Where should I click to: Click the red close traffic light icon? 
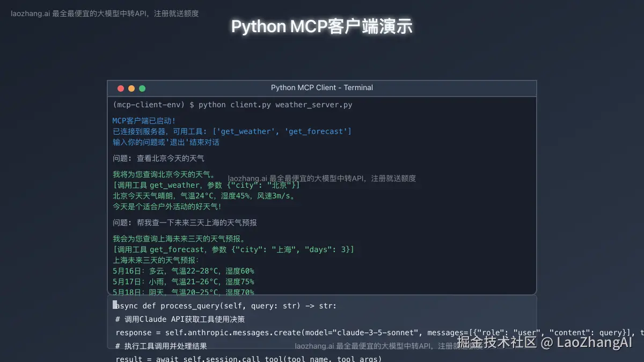(121, 88)
